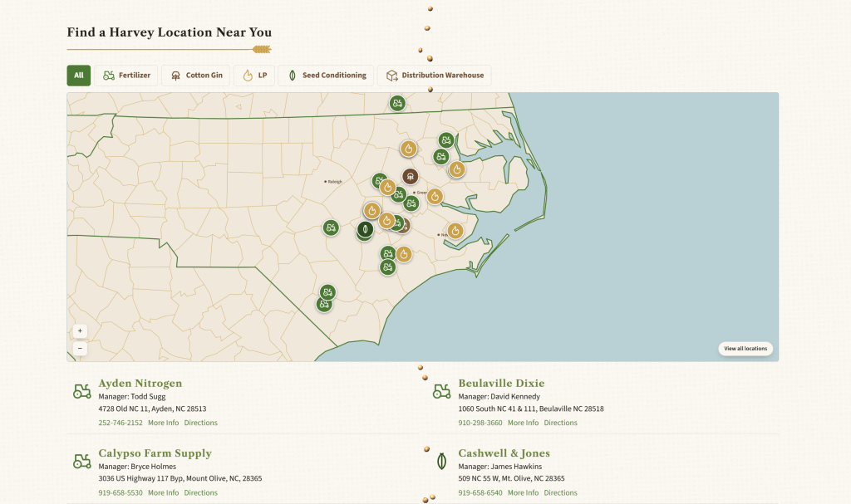Open More Info for Ayden Nitrogen
Image resolution: width=851 pixels, height=504 pixels.
pyautogui.click(x=164, y=423)
